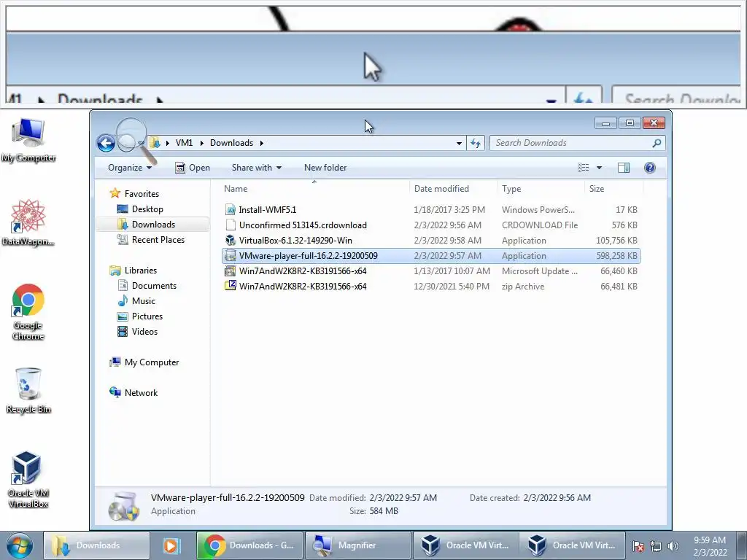Click the zip archive Win7AndW2K8R2 file icon
Screen dimensions: 747x560
[231, 286]
